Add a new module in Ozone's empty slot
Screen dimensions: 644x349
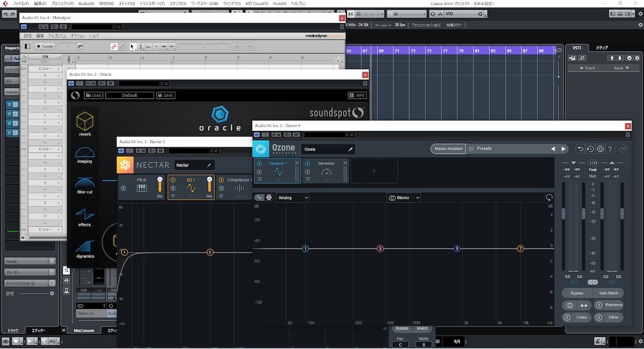tap(374, 171)
